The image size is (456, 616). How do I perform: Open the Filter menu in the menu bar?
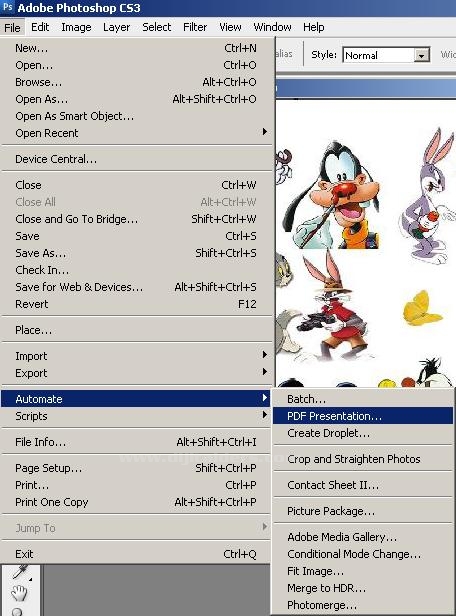pyautogui.click(x=195, y=27)
